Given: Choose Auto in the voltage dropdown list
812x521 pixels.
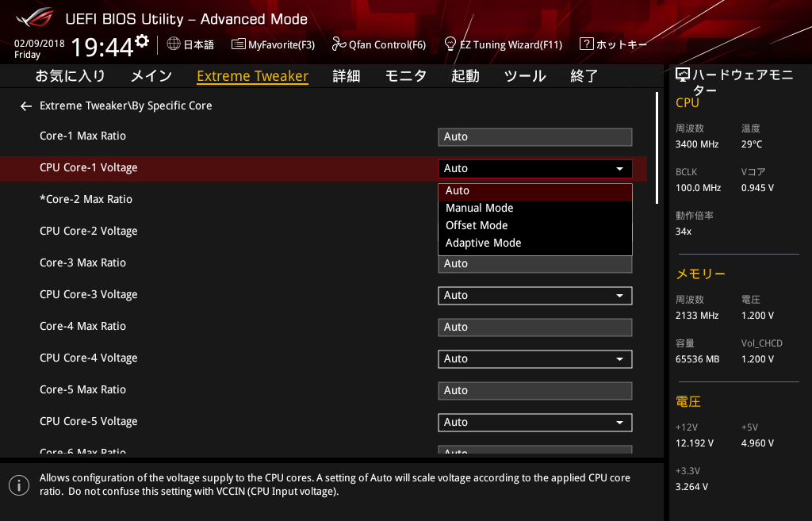Looking at the screenshot, I should click(535, 190).
